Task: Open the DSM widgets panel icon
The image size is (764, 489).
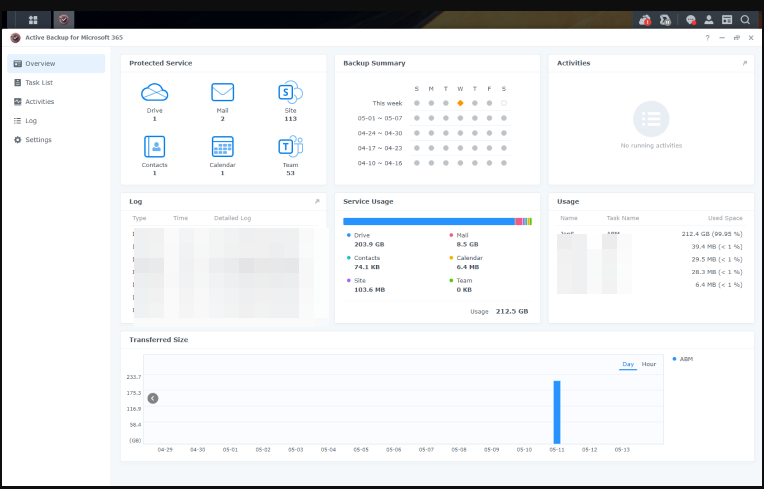Action: click(x=727, y=20)
